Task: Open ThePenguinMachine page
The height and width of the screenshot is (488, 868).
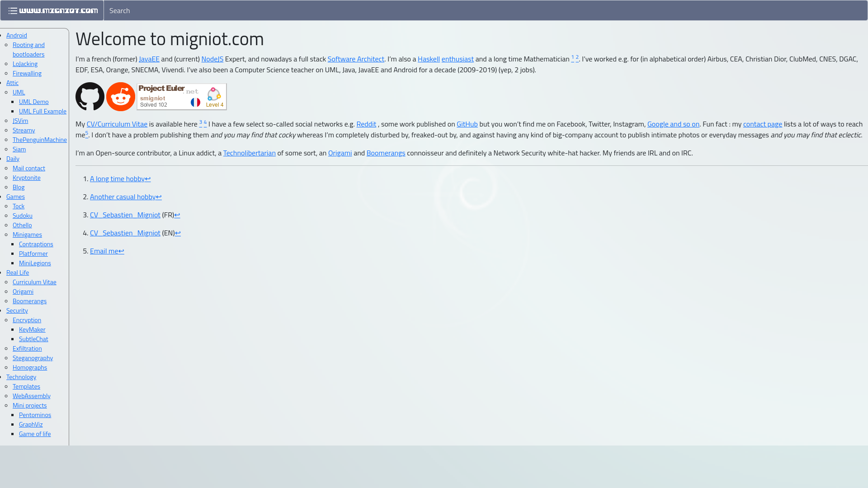Action: coord(40,140)
